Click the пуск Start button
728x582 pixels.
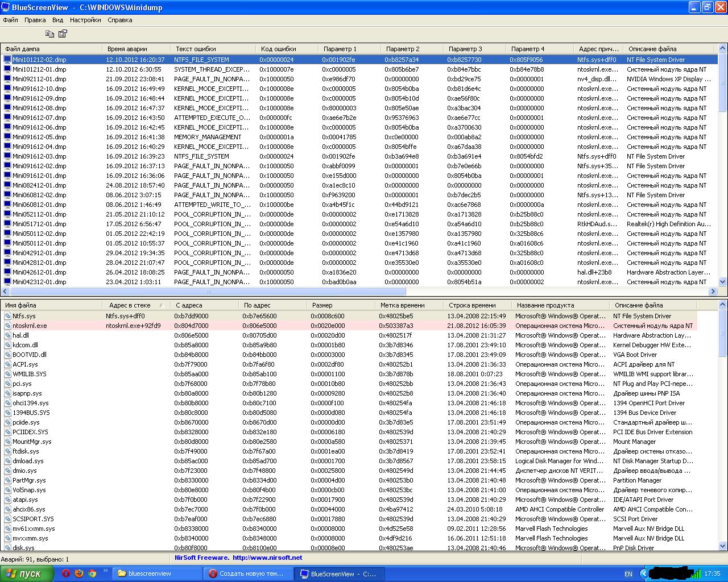(27, 573)
